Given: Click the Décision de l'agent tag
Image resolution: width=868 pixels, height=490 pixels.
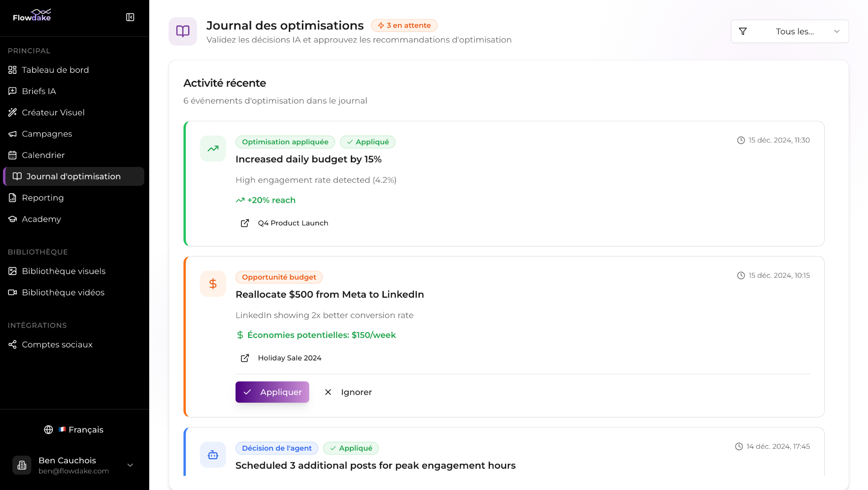Looking at the screenshot, I should [277, 448].
